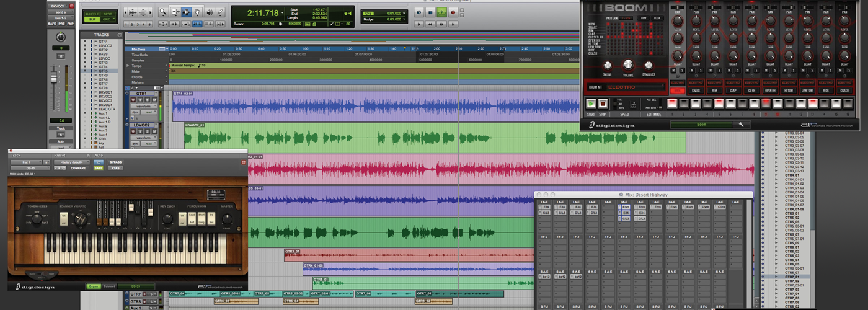Click the Boom VOLUME knob

pyautogui.click(x=628, y=65)
